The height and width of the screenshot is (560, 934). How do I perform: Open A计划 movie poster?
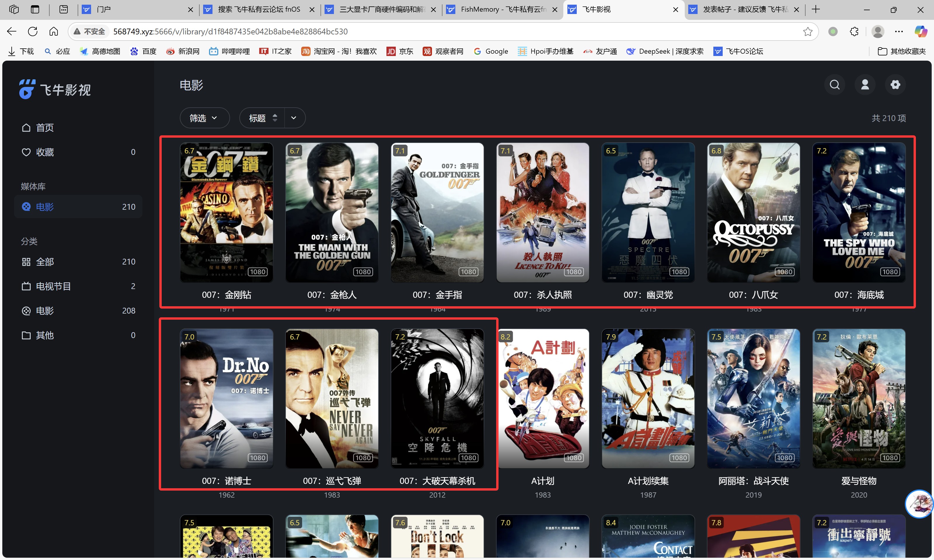[x=543, y=398]
